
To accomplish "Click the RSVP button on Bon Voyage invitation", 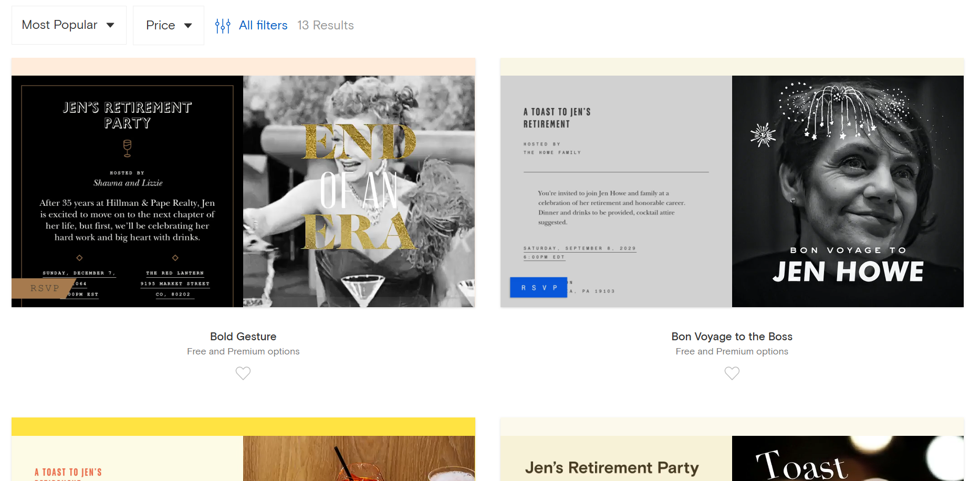I will click(x=538, y=287).
